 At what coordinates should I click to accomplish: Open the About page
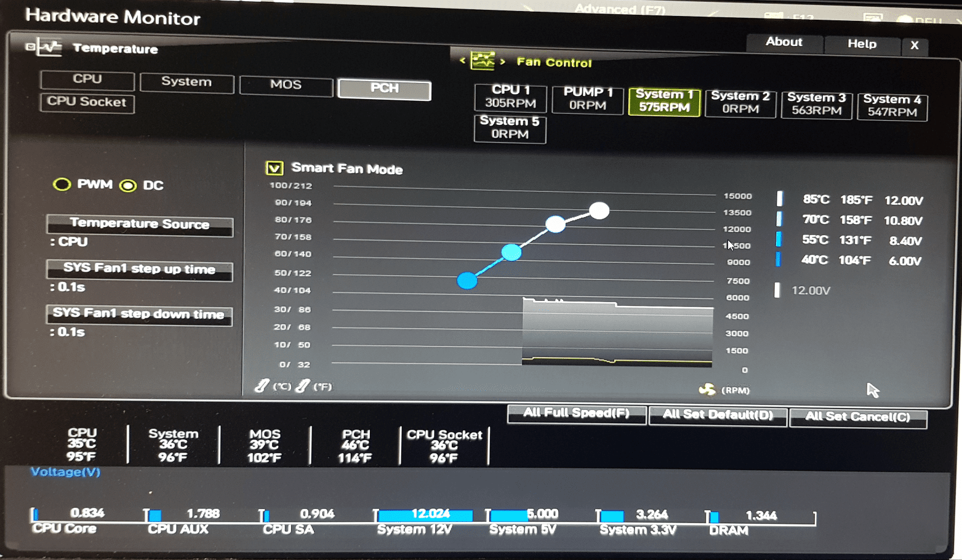click(784, 42)
